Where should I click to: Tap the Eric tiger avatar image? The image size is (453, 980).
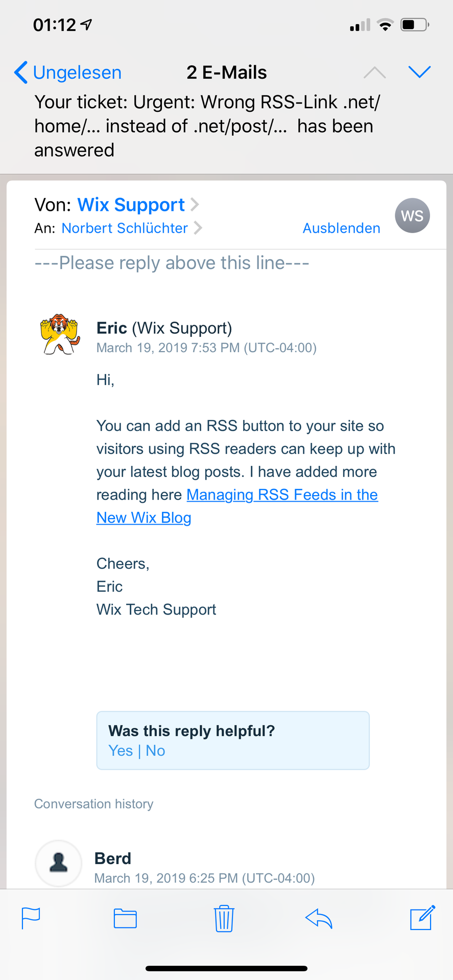(60, 334)
